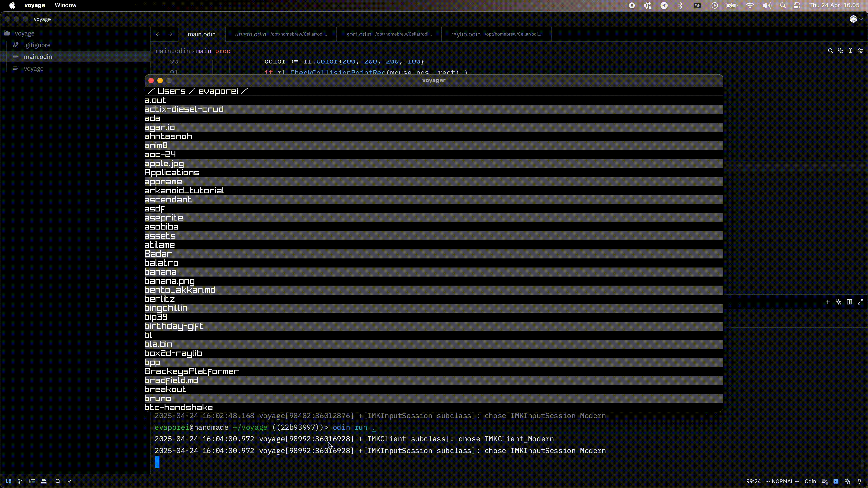Click the volume icon in menu bar
Image resolution: width=868 pixels, height=488 pixels.
767,5
